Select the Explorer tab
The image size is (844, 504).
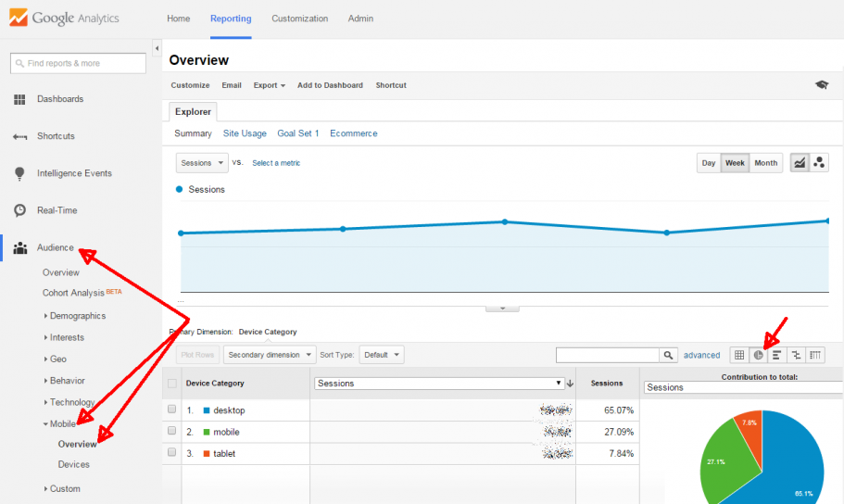tap(193, 111)
